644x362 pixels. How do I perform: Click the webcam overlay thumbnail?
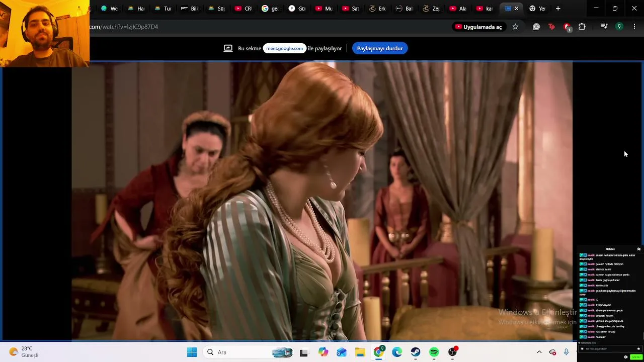(x=45, y=33)
